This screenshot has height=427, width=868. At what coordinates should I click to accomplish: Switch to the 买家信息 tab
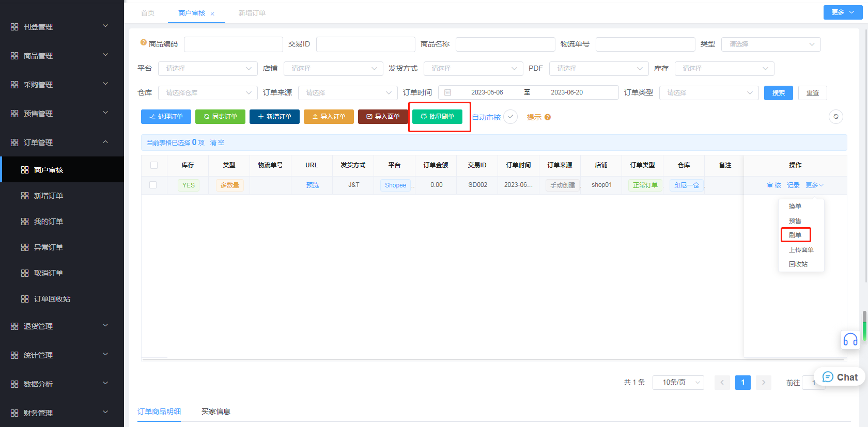(216, 412)
